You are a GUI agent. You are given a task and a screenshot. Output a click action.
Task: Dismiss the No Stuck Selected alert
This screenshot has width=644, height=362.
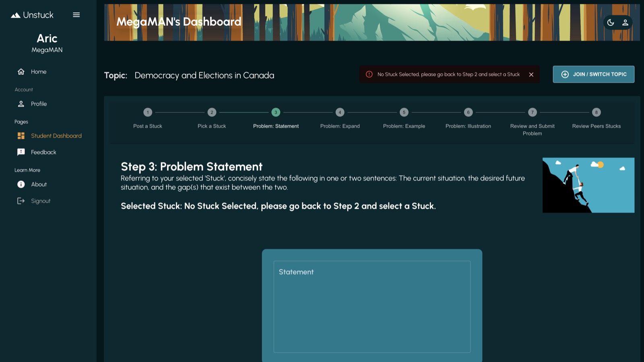click(x=531, y=74)
